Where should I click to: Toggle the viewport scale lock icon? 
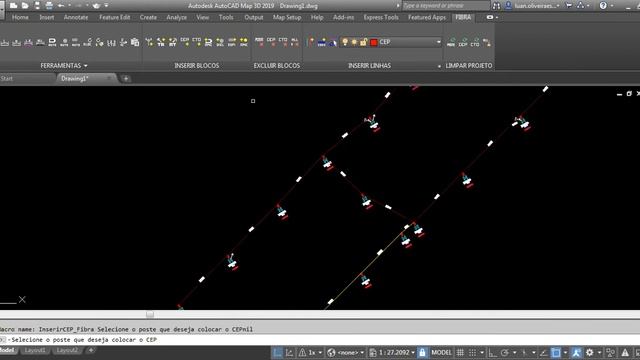(x=422, y=352)
